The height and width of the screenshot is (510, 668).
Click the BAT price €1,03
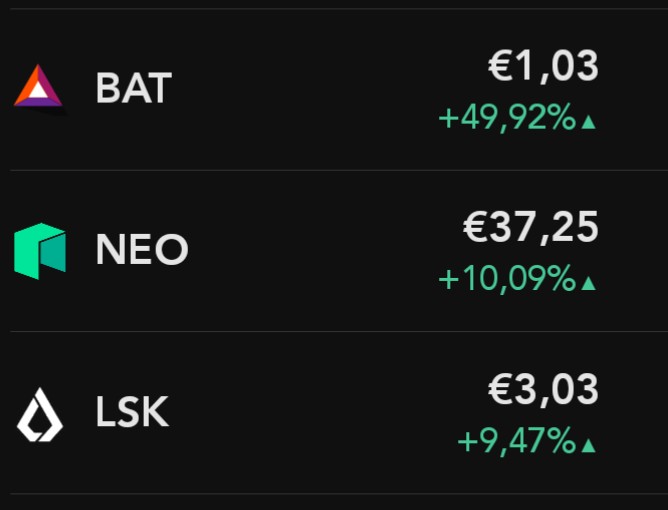543,67
